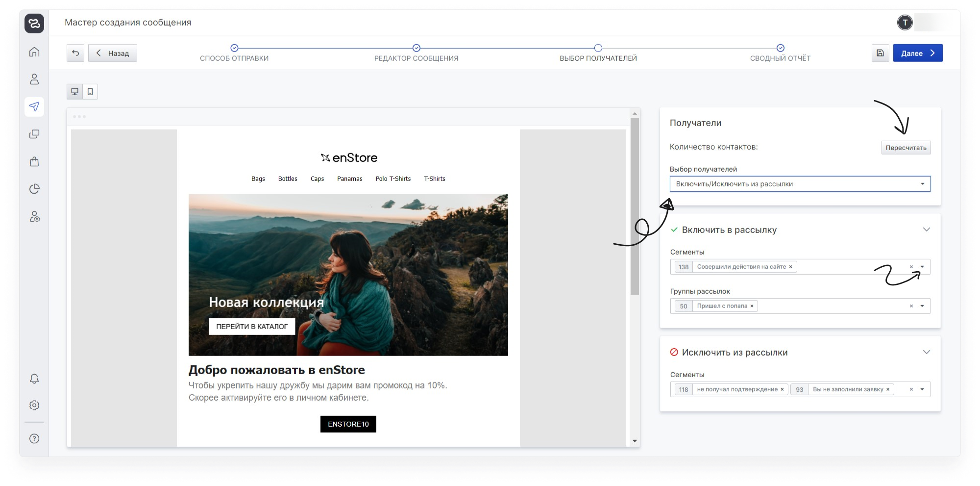Remove the "не получал подтверждение" segment tag
This screenshot has height=486, width=980.
[782, 389]
